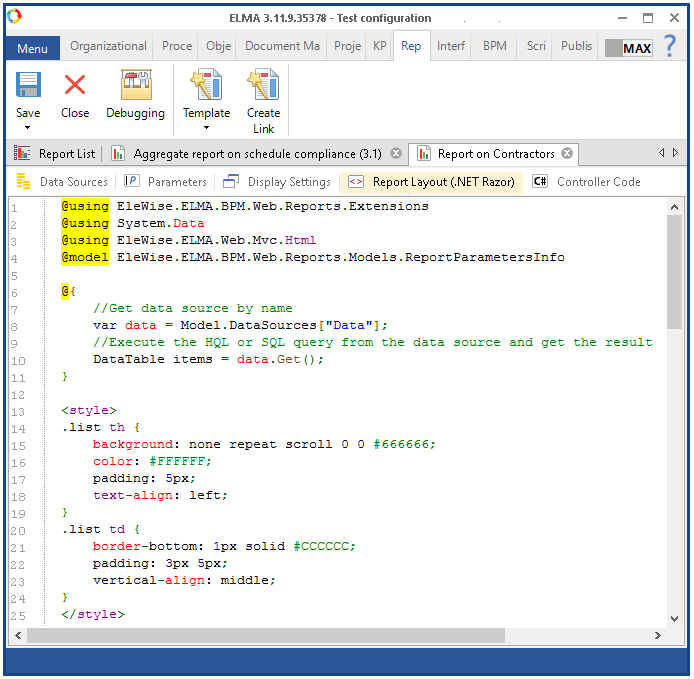Open the help question mark icon
The image size is (694, 679).
(670, 46)
